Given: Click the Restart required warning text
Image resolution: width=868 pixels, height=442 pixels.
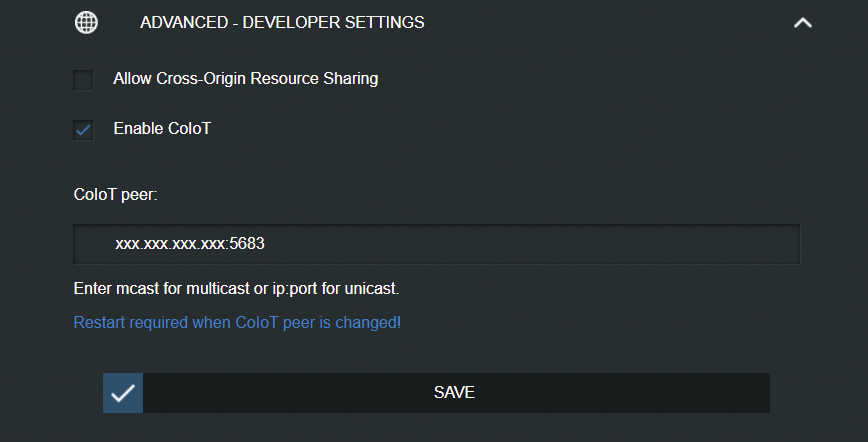Looking at the screenshot, I should click(237, 322).
